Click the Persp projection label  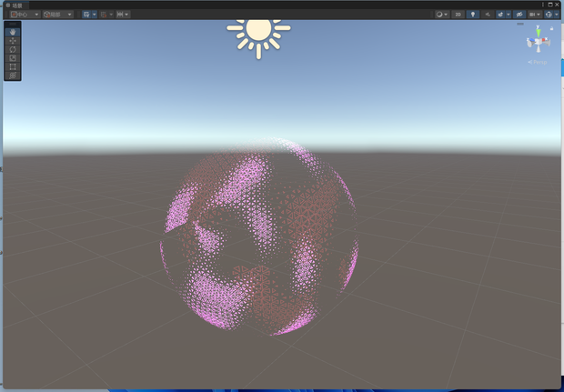click(x=538, y=62)
